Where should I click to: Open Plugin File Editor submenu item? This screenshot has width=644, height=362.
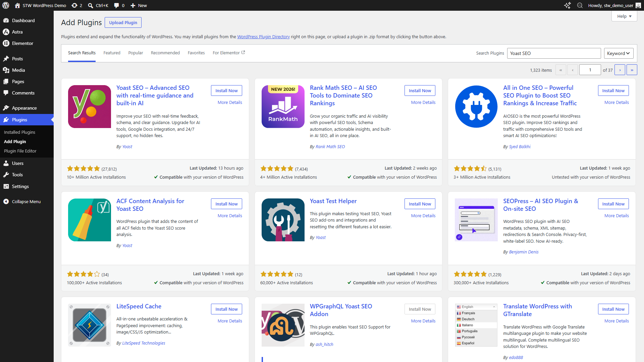(20, 151)
